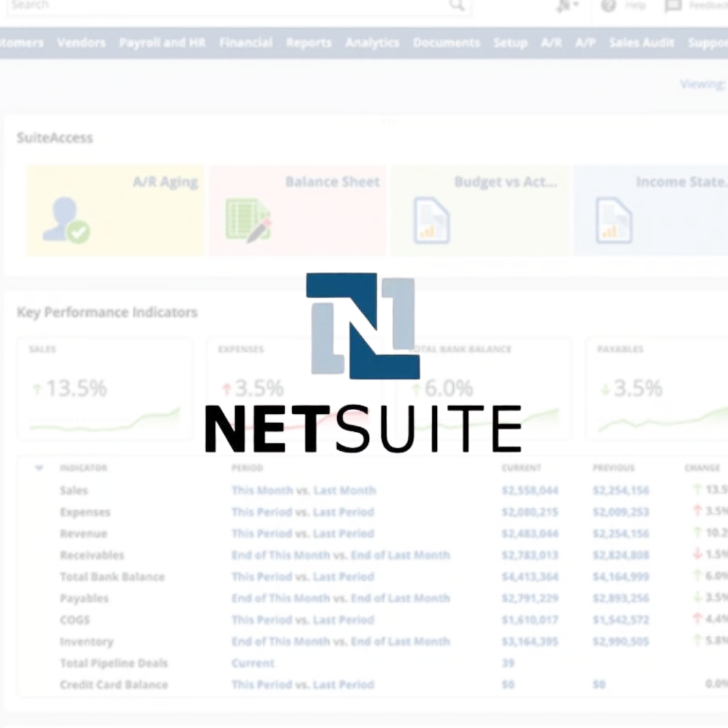Open the Reports menu
This screenshot has height=728, width=728.
pyautogui.click(x=309, y=43)
